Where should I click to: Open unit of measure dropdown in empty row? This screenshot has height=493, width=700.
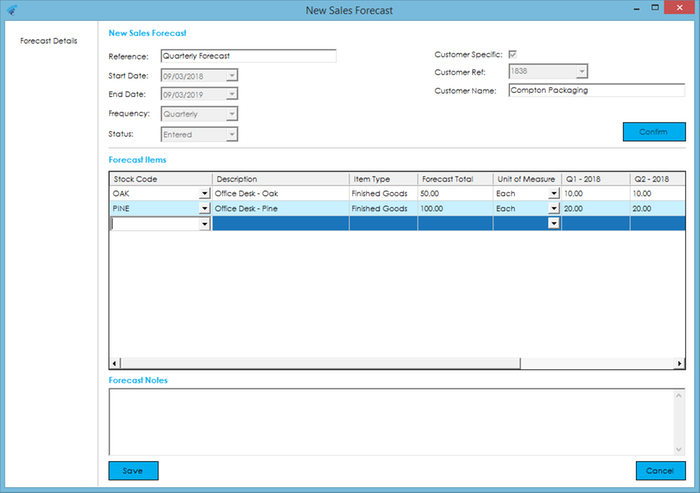click(554, 223)
